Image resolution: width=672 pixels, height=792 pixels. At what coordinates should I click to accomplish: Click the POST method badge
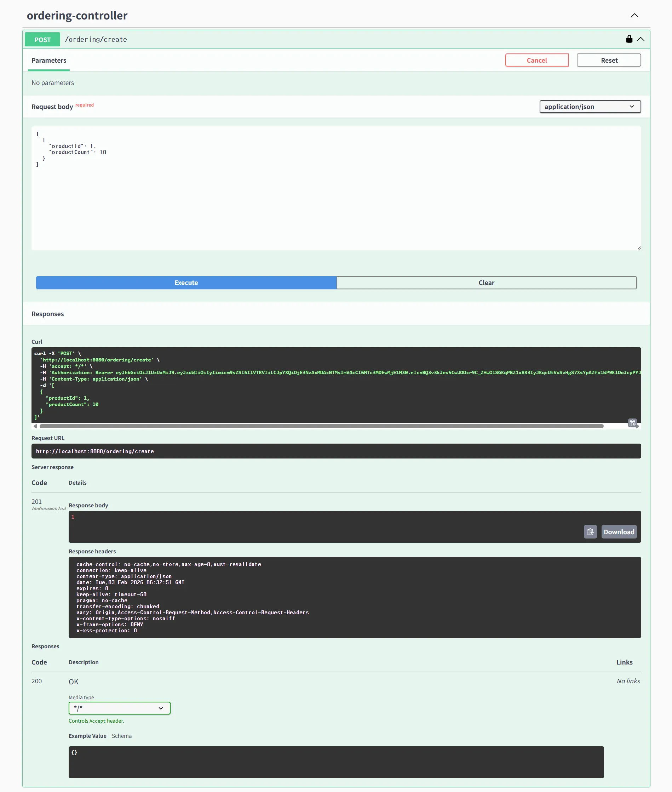[42, 39]
